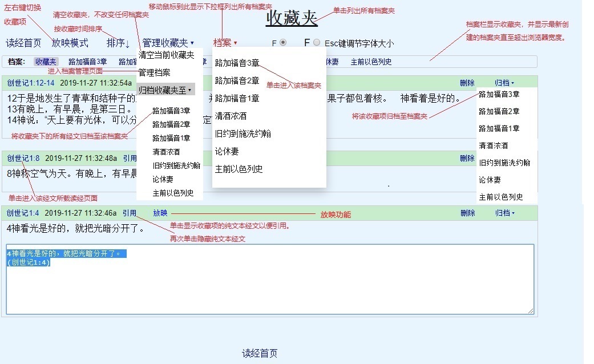Delete the 创世记1:8 bookmark with 删除
The image size is (594, 364).
pos(467,159)
